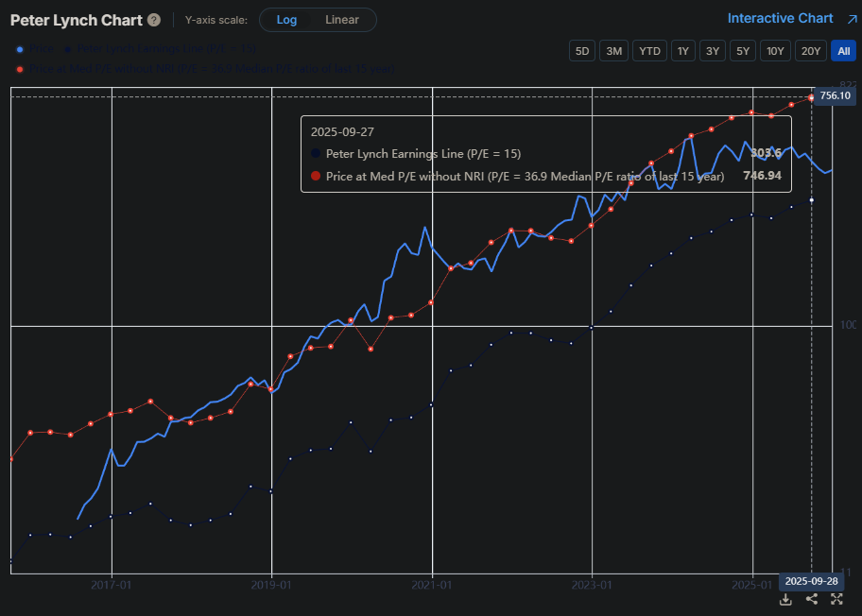Download the chart image
Image resolution: width=862 pixels, height=616 pixels.
[785, 599]
